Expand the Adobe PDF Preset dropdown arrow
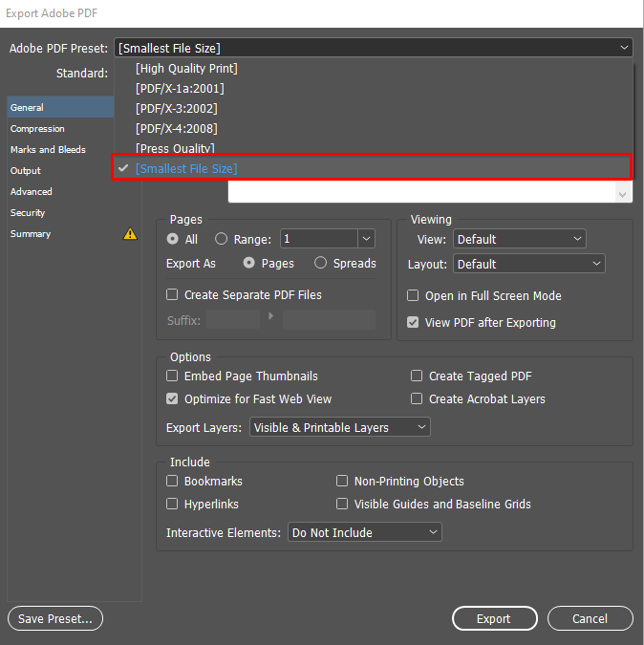This screenshot has width=644, height=645. click(624, 48)
